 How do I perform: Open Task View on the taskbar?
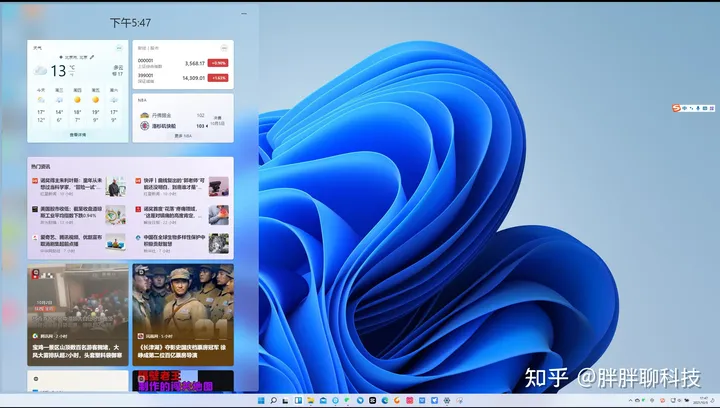tap(285, 401)
